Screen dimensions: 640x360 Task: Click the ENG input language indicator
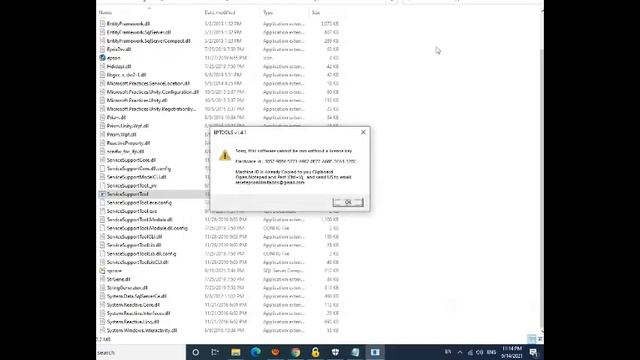491,352
